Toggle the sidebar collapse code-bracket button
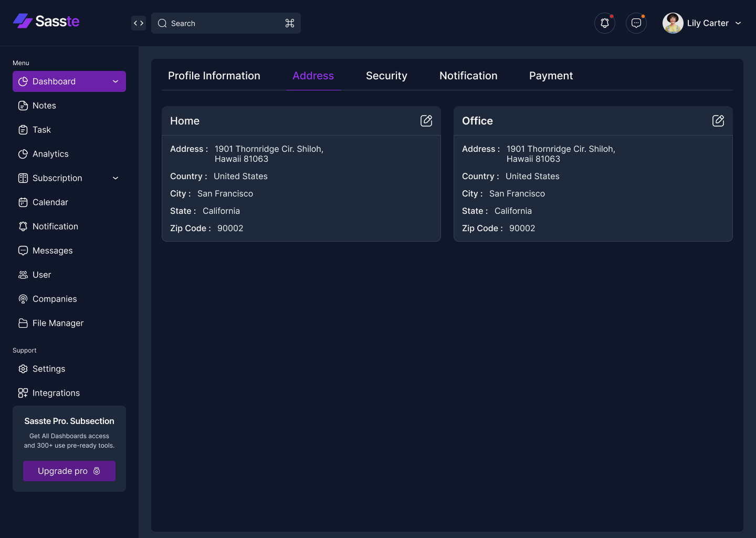The height and width of the screenshot is (538, 756). pyautogui.click(x=139, y=23)
